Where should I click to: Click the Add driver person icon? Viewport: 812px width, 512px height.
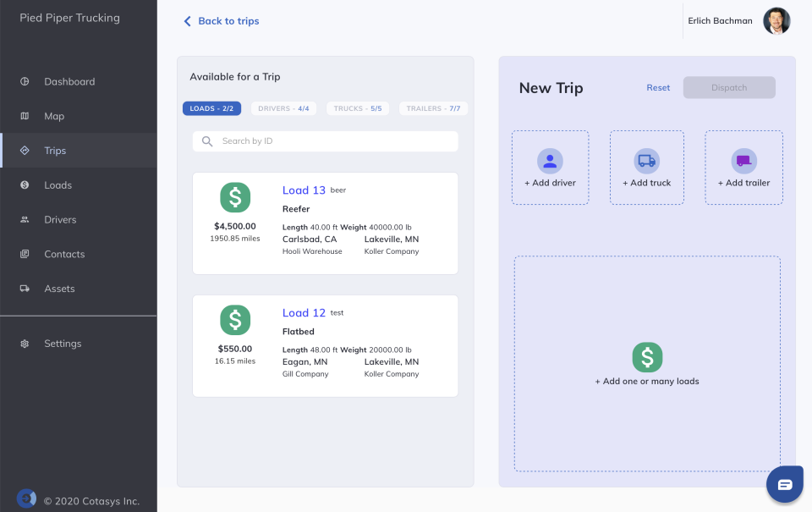551,161
